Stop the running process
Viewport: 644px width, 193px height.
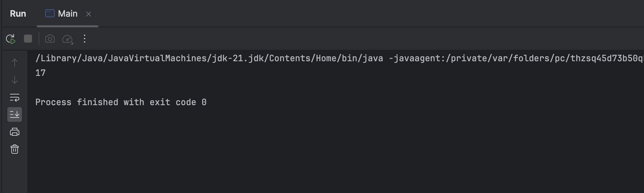coord(28,39)
